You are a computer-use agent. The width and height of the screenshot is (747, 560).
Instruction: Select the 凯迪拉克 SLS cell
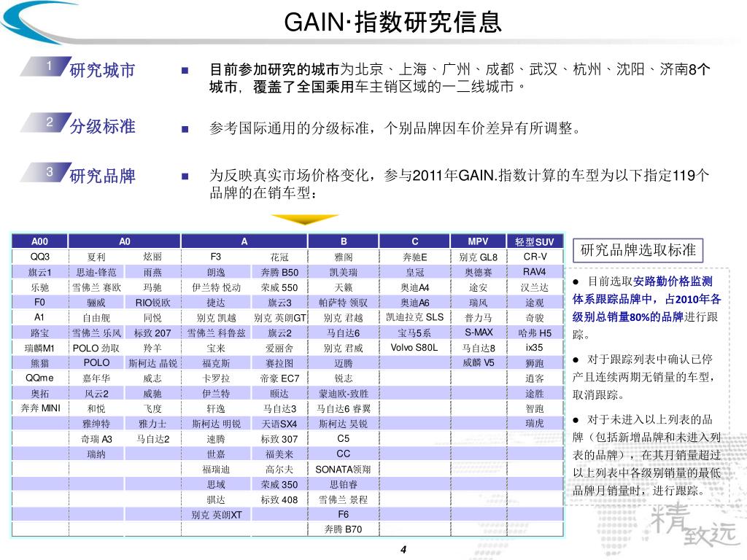(415, 318)
